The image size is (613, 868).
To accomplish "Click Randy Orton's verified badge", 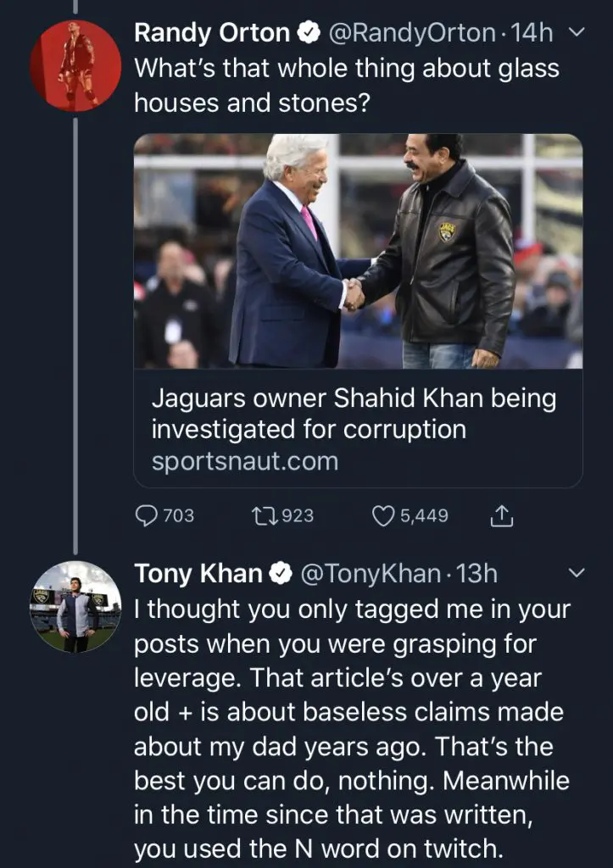I will [x=310, y=34].
